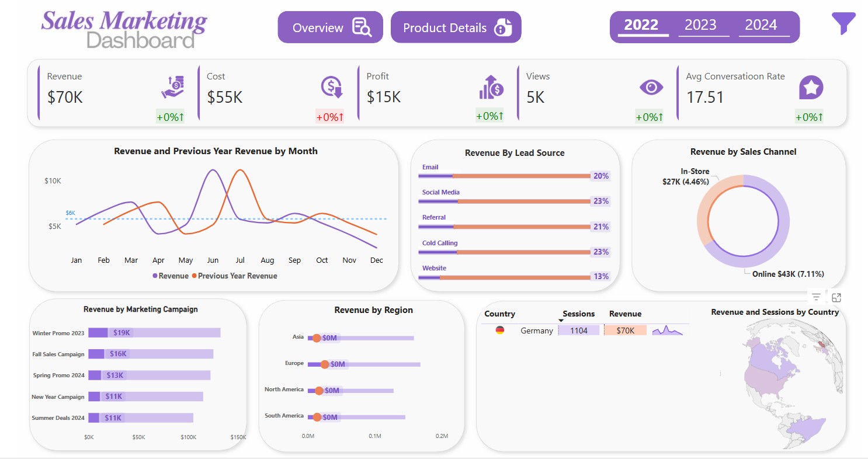Click the Revenue hand-with-coins icon
The height and width of the screenshot is (459, 868).
172,87
